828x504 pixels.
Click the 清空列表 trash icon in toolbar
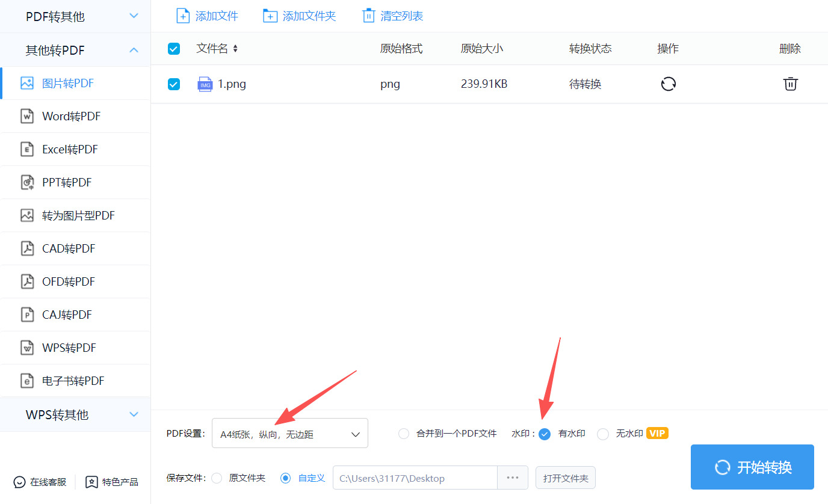tap(368, 16)
